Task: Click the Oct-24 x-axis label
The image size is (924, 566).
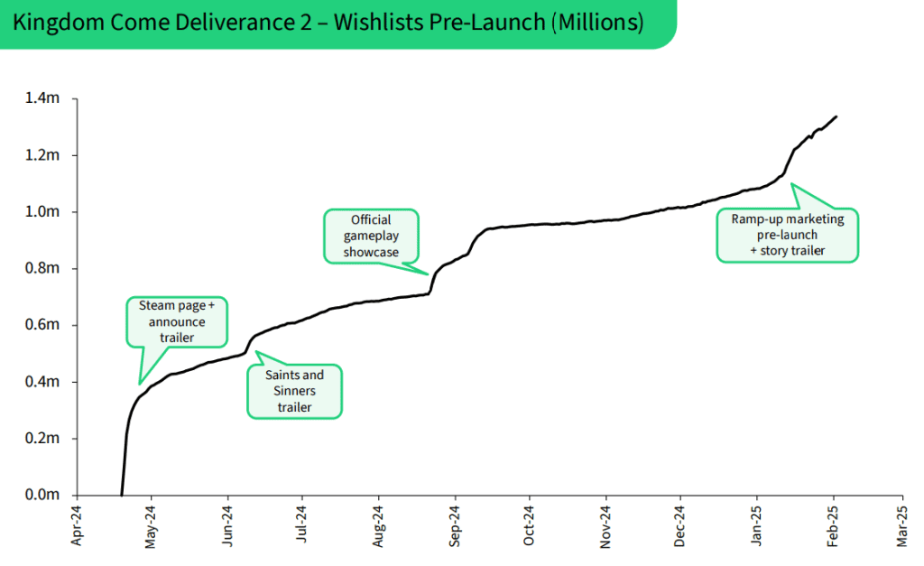Action: [x=529, y=525]
